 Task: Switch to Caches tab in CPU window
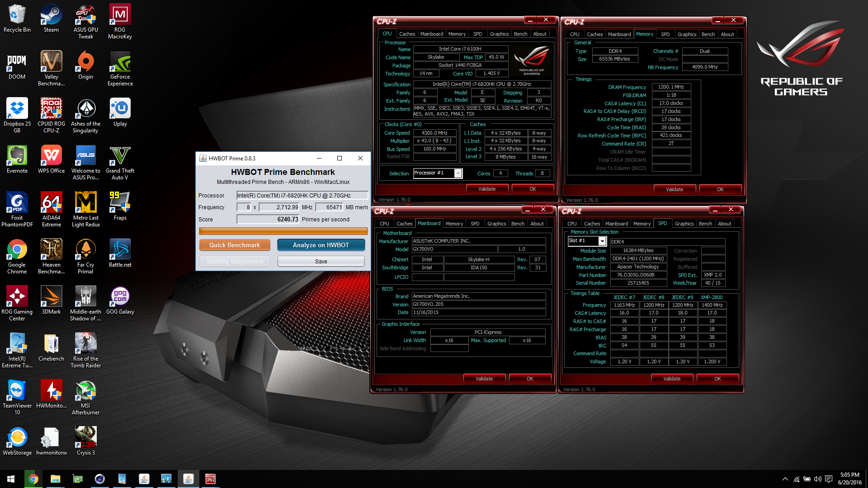(x=407, y=34)
